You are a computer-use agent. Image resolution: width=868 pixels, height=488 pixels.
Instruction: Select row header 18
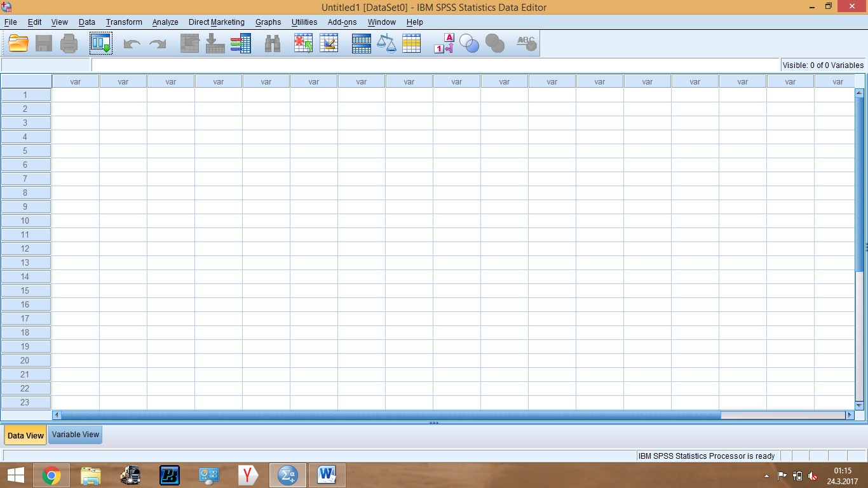click(x=25, y=332)
